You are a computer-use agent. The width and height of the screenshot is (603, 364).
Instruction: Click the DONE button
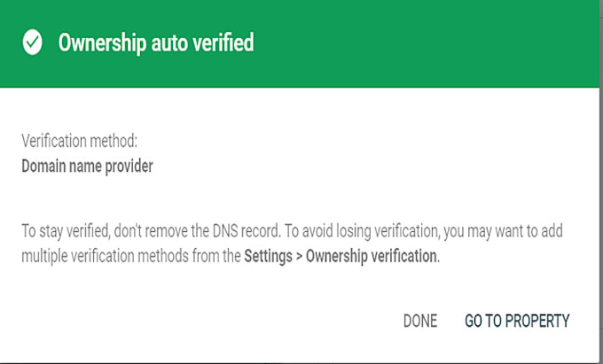coord(420,321)
